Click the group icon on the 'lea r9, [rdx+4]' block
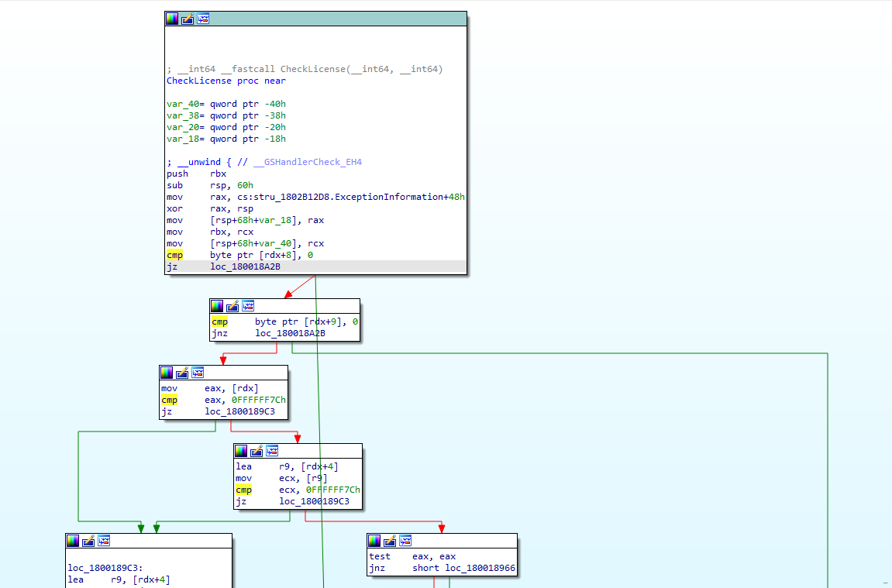Image resolution: width=892 pixels, height=588 pixels. pos(272,450)
